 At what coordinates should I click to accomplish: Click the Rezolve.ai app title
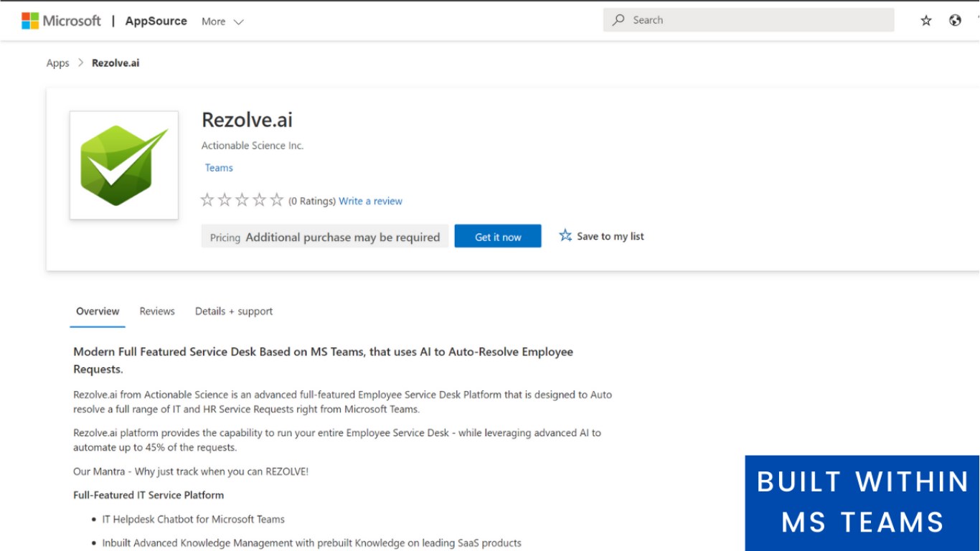247,120
